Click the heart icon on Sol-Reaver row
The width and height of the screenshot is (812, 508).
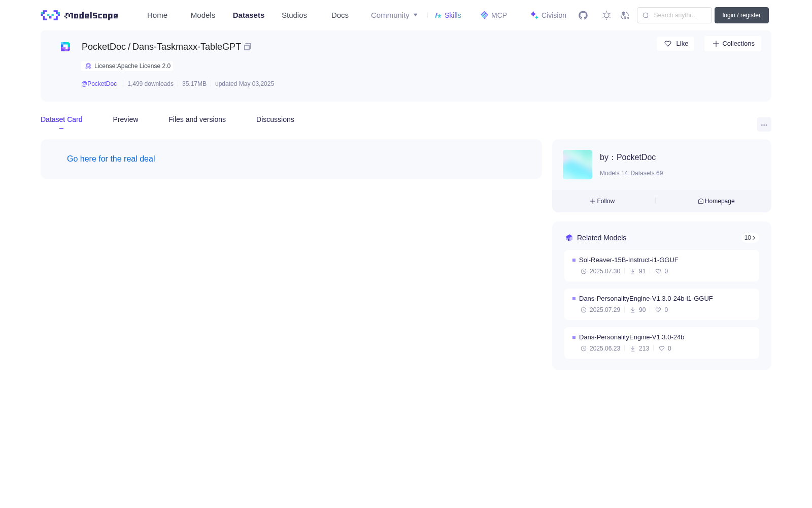658,271
